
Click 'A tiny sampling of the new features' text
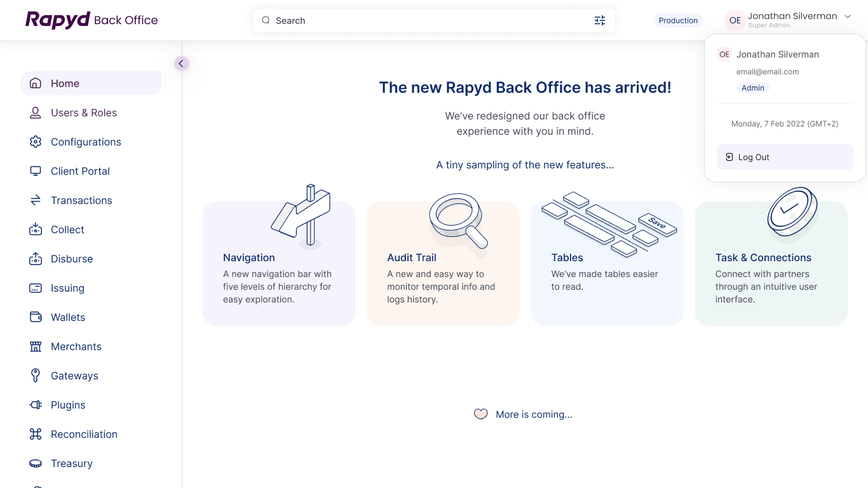coord(525,165)
